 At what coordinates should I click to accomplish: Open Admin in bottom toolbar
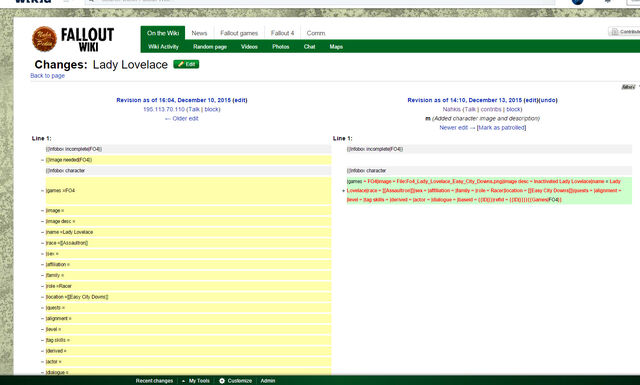click(268, 381)
